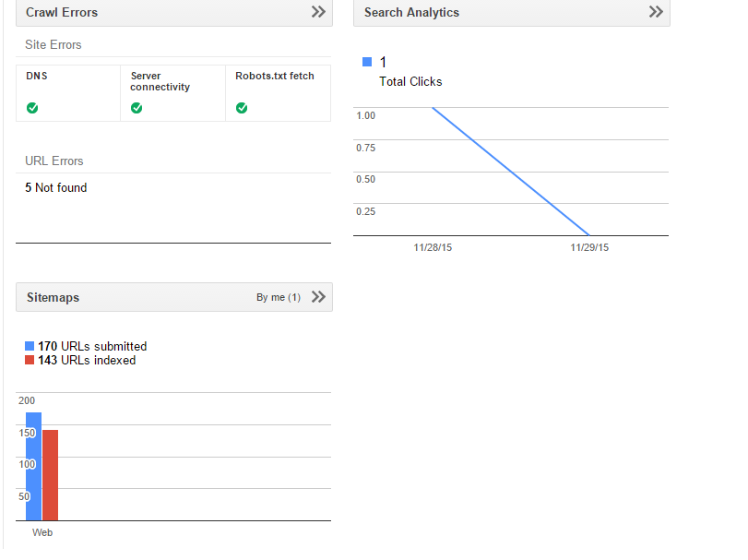This screenshot has width=748, height=560.
Task: Expand Crawl Errors with double-chevron icon
Action: pos(318,12)
